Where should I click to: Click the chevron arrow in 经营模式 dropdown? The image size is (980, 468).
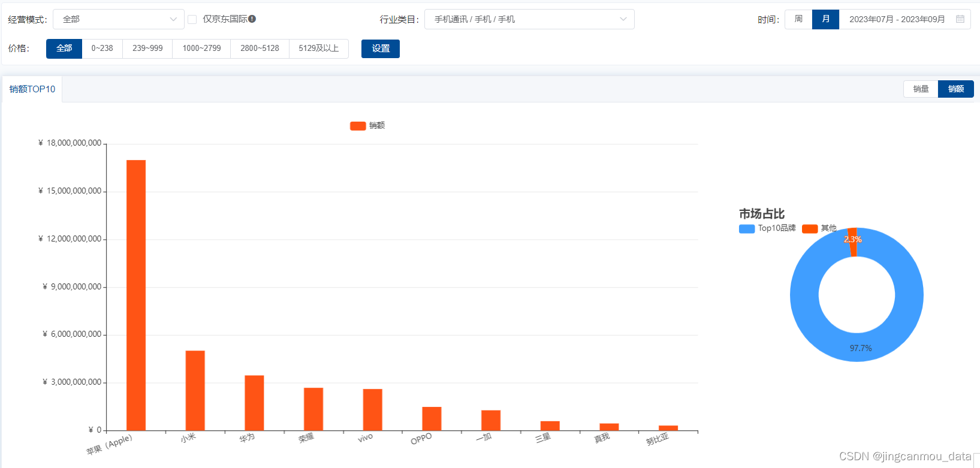[173, 19]
